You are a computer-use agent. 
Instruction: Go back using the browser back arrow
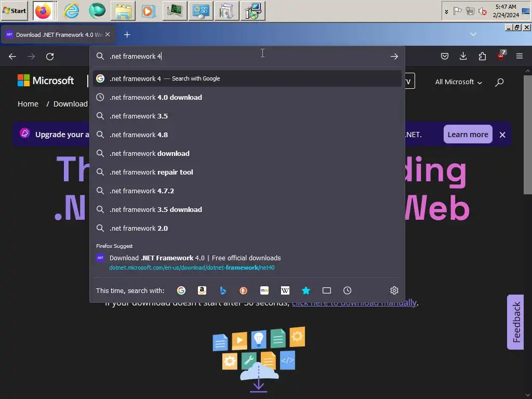click(12, 56)
